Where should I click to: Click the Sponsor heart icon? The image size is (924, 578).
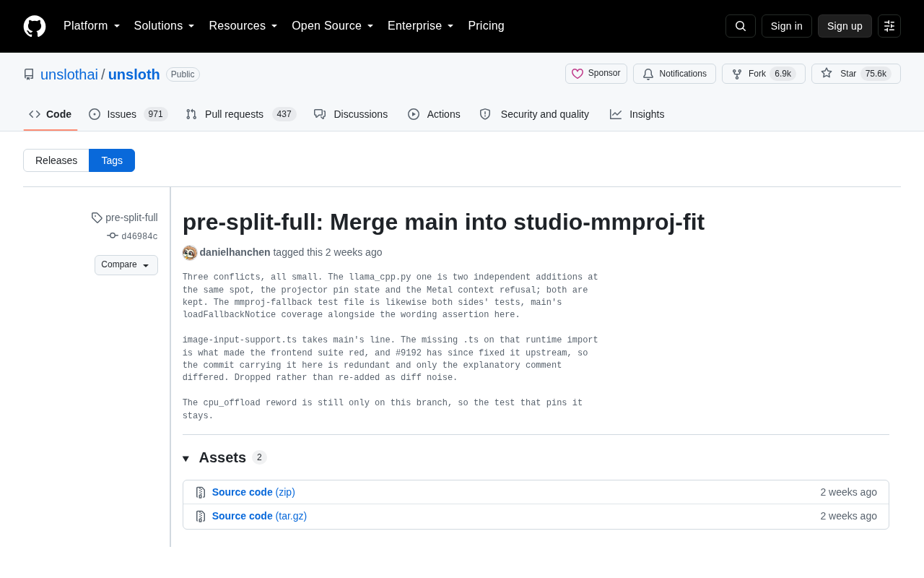(x=577, y=74)
